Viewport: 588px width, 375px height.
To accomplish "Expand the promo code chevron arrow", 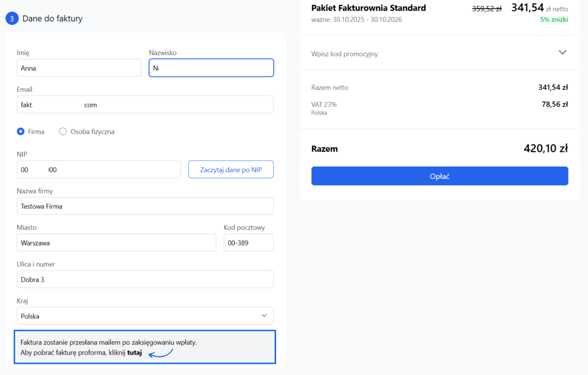I will pos(562,53).
